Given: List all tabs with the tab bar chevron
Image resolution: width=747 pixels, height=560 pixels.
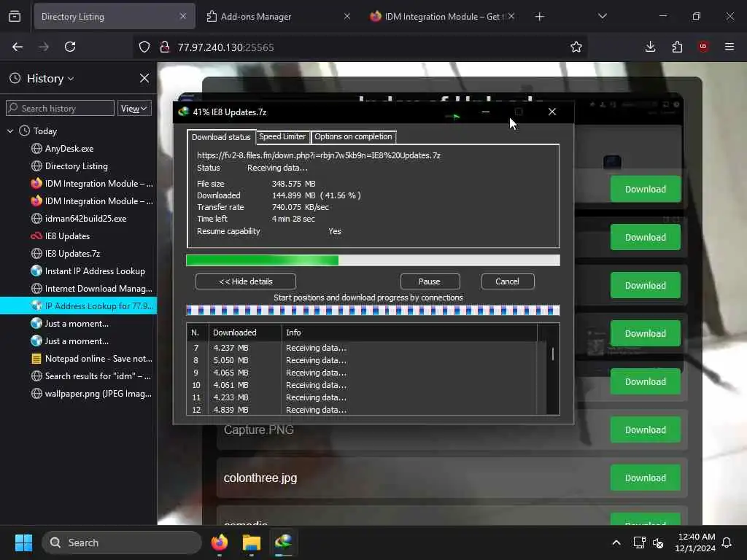Looking at the screenshot, I should (603, 17).
